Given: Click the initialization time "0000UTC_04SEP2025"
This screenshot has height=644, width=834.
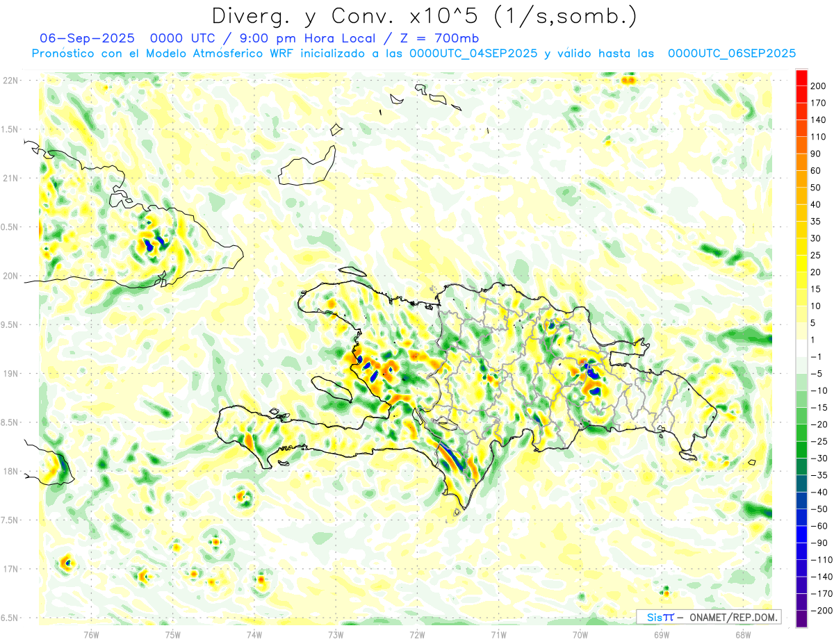Looking at the screenshot, I should [x=473, y=53].
